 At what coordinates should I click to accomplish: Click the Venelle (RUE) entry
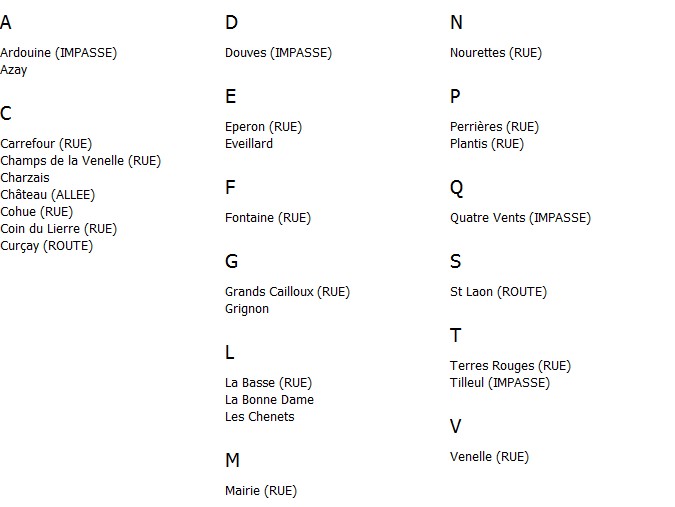tap(489, 457)
